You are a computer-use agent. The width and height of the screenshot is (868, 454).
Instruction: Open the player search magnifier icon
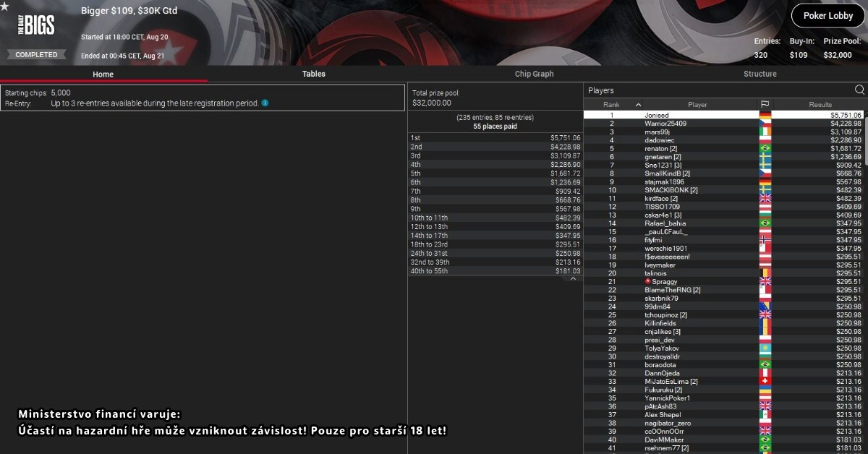(859, 90)
